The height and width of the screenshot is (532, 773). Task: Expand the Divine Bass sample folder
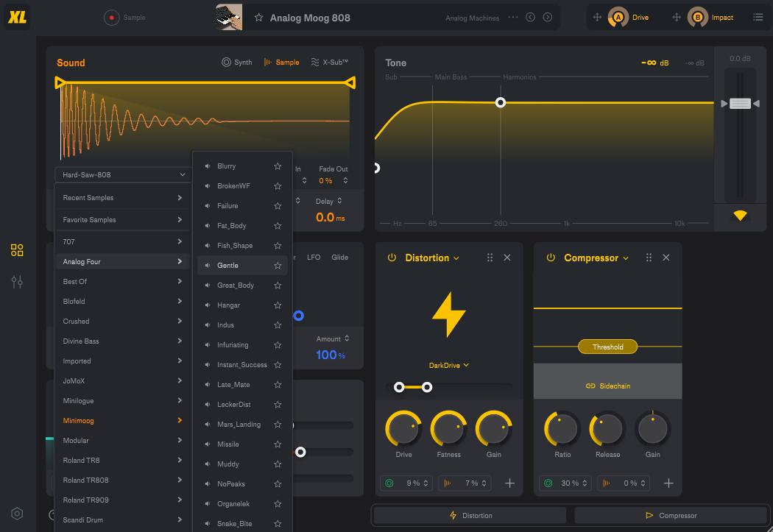tap(122, 341)
